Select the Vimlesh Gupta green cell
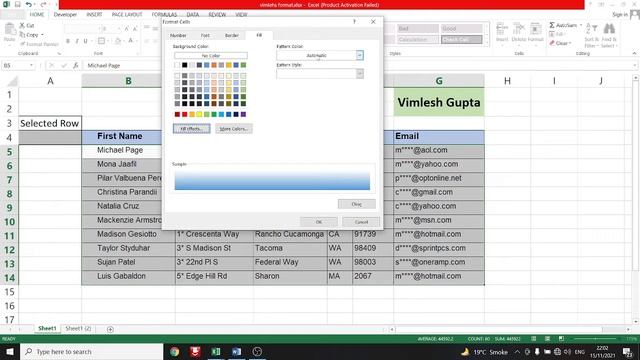 [x=439, y=102]
